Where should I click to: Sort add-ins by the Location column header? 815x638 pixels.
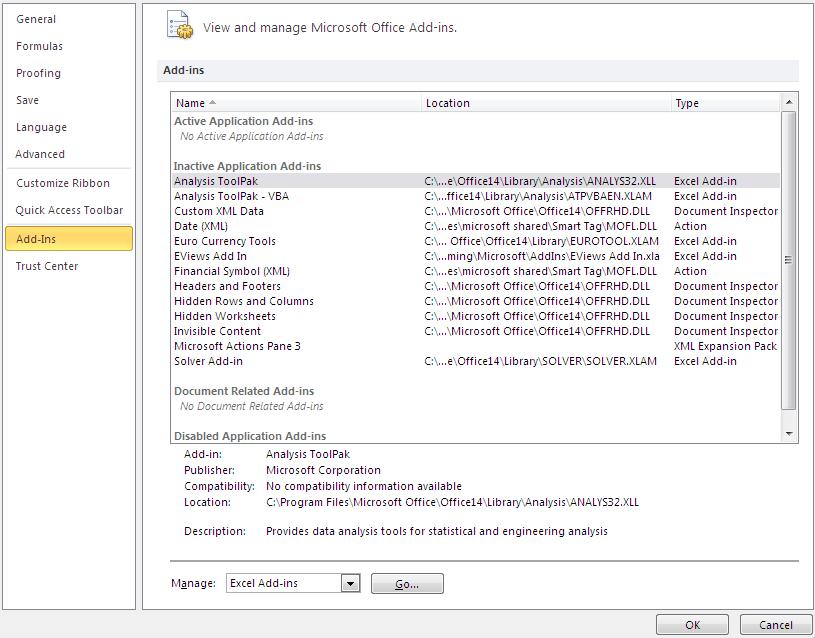tap(546, 103)
